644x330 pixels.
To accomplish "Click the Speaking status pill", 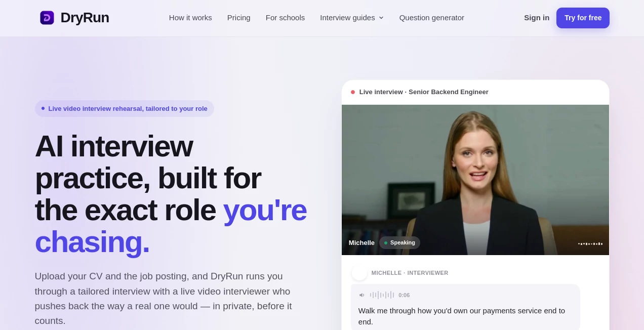I will (399, 243).
